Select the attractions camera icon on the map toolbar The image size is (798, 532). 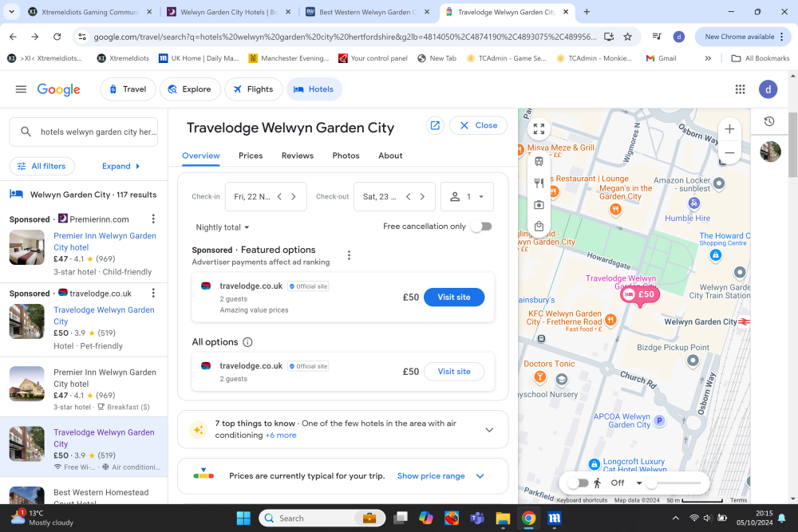[539, 205]
